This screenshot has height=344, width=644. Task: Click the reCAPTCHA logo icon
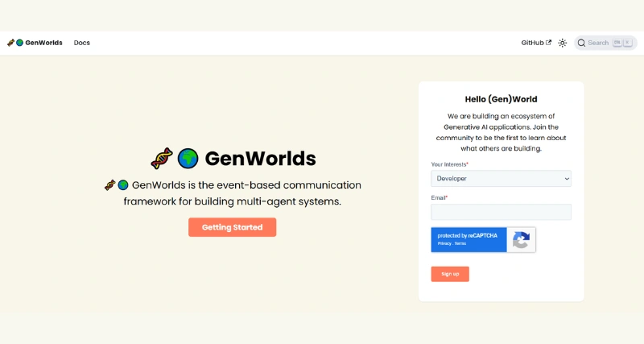pyautogui.click(x=521, y=239)
